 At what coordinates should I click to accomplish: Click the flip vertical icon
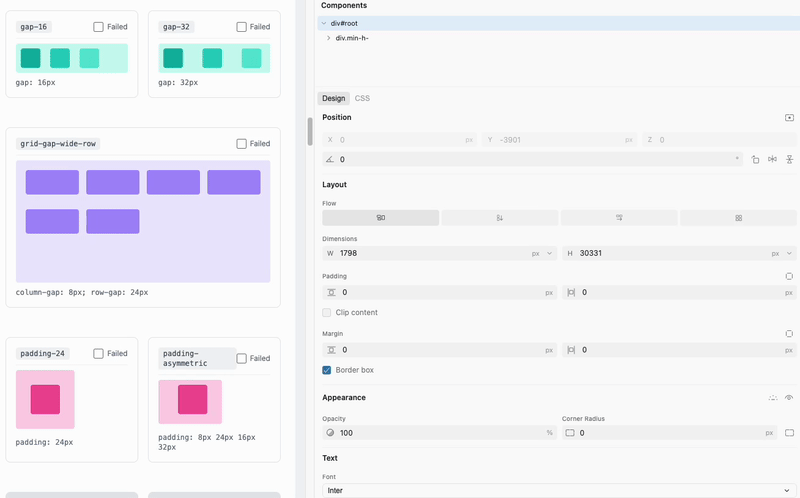pos(789,159)
